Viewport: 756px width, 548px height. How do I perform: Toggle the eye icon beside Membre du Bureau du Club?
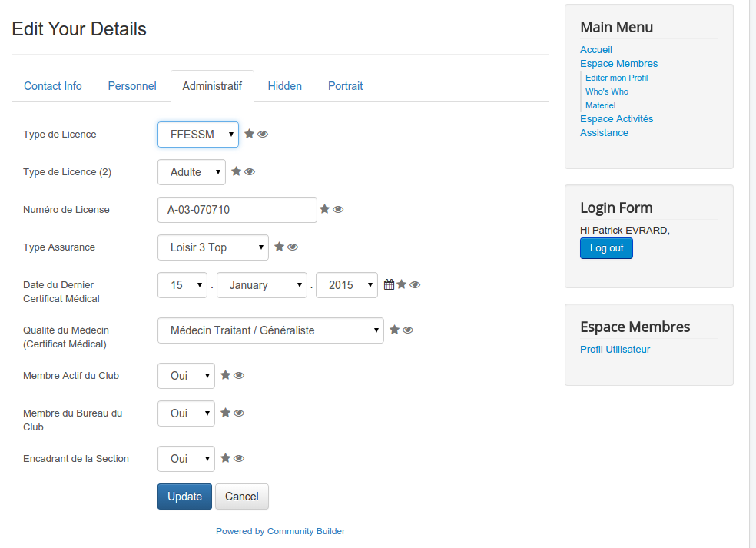coord(239,413)
